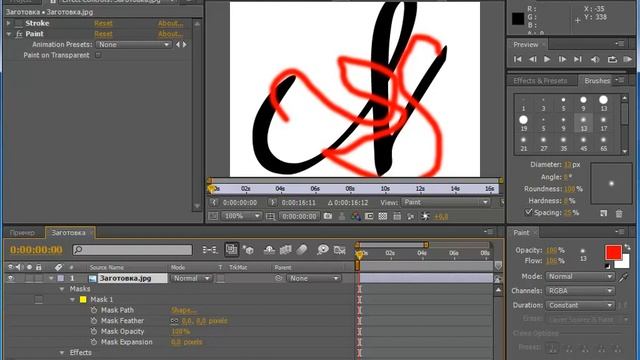Swap foreground and background paint colors
The height and width of the screenshot is (360, 640).
[x=627, y=247]
